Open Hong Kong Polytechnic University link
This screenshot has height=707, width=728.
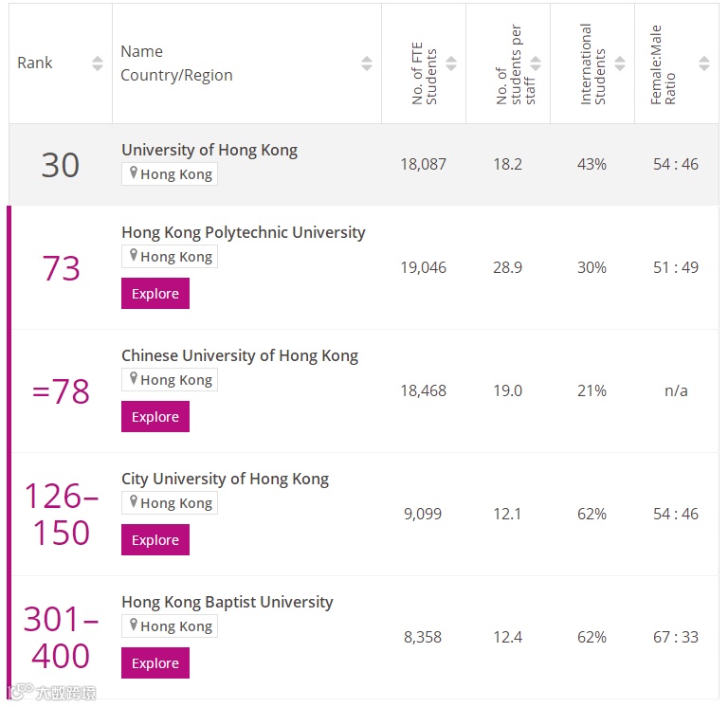pyautogui.click(x=243, y=232)
